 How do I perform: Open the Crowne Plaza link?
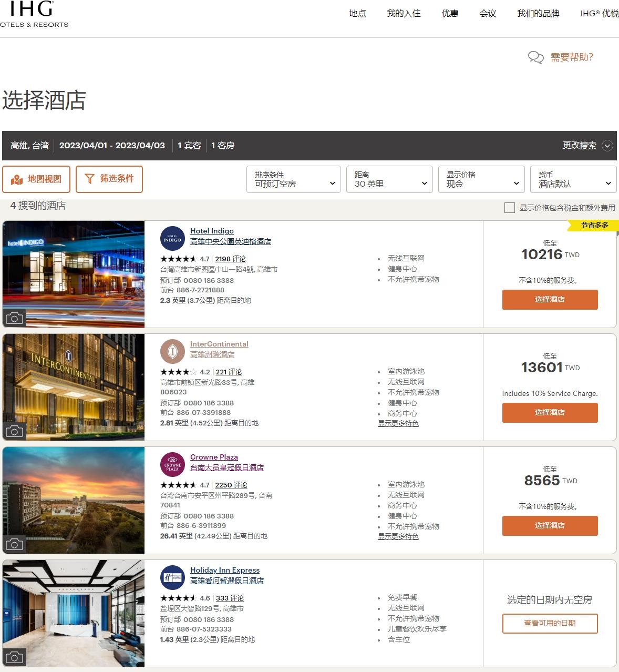pos(214,457)
